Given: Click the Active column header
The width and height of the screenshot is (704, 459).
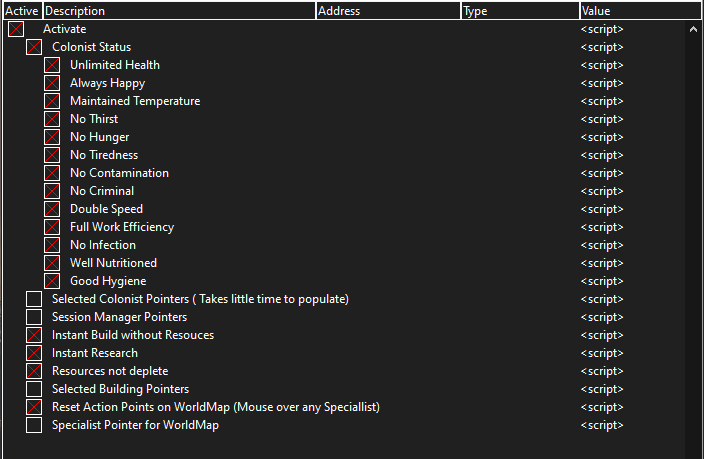Looking at the screenshot, I should 21,11.
